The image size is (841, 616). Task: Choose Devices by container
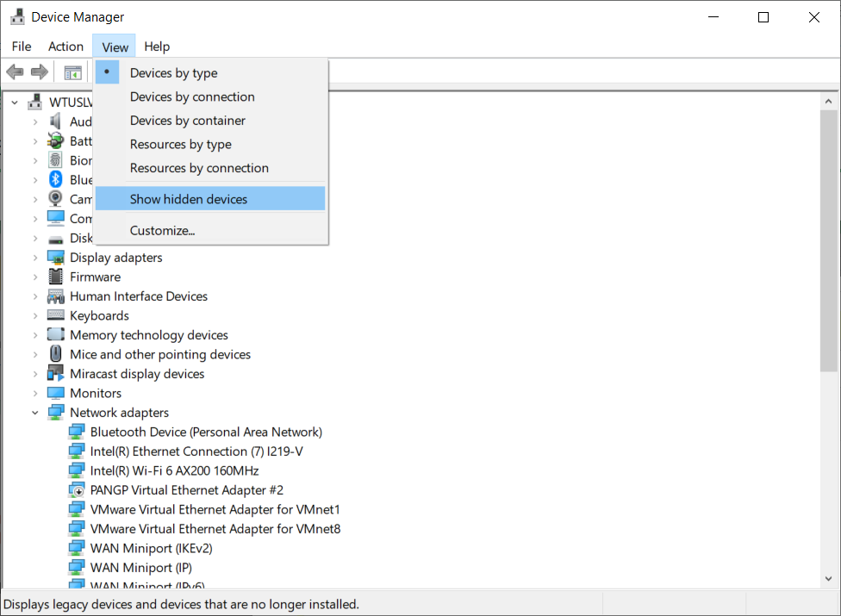click(210, 121)
